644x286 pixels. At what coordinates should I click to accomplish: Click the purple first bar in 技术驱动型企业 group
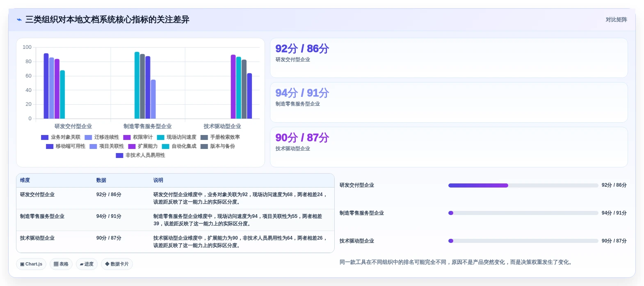[233, 87]
